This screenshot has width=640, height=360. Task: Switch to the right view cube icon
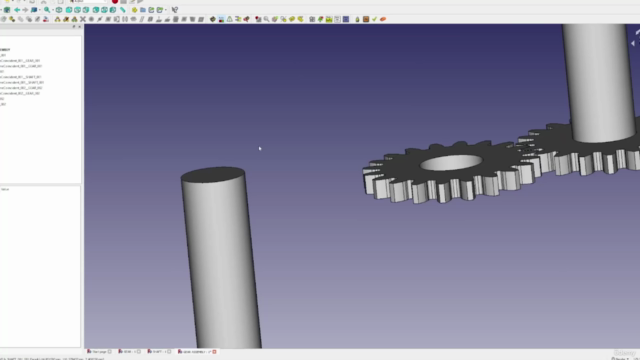point(86,10)
